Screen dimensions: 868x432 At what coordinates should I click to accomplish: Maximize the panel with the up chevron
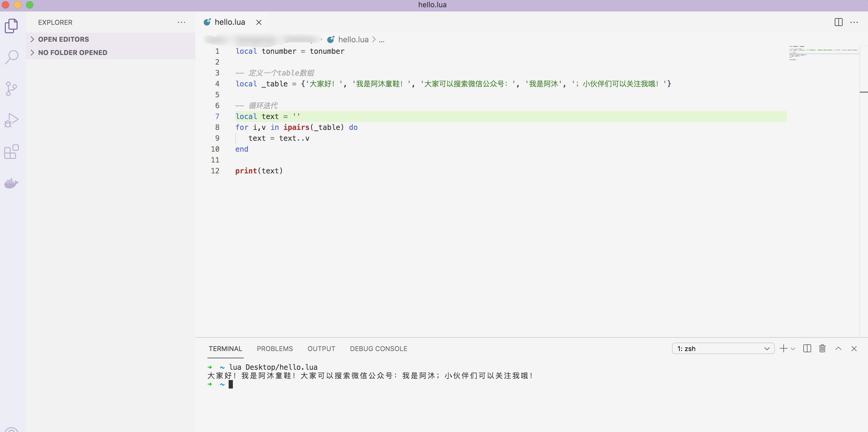pos(838,349)
